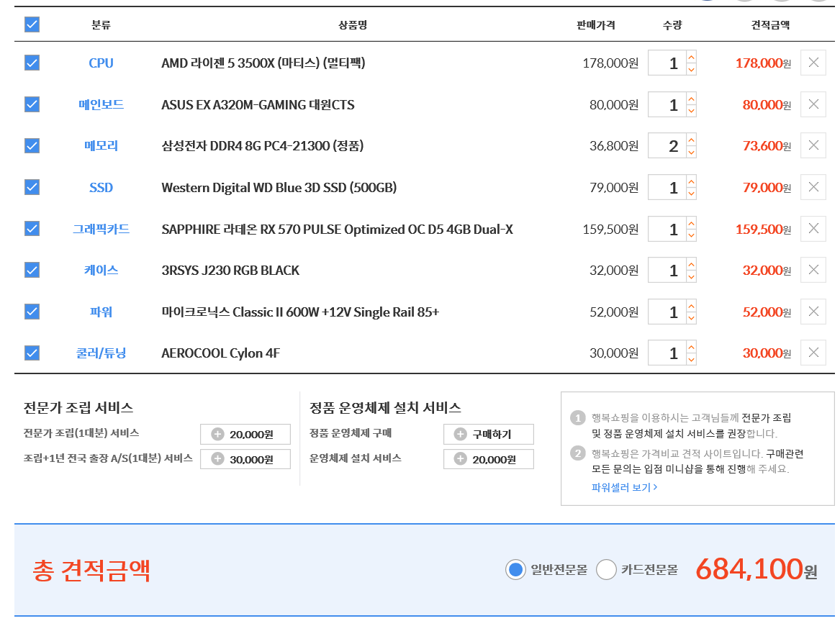Remove the 그래픽카드 row with X icon
Viewport: 840px width, 621px height.
pos(813,229)
